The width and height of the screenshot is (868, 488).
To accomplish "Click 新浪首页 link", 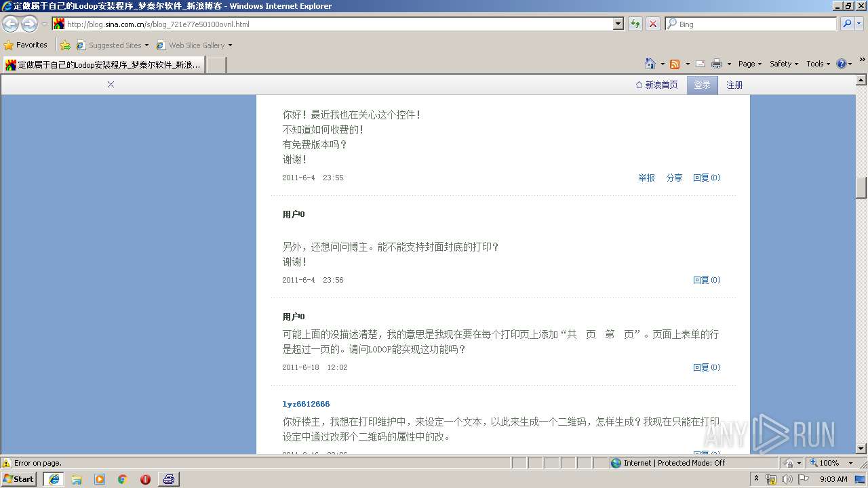I will 656,85.
